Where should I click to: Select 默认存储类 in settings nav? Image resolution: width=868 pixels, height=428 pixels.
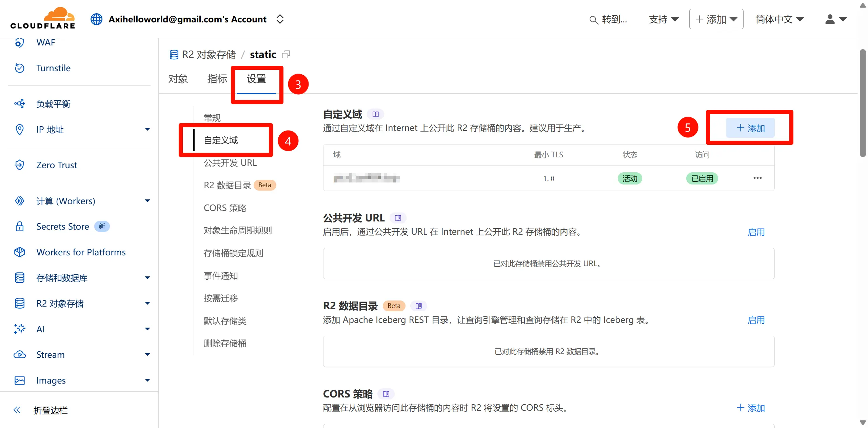225,321
